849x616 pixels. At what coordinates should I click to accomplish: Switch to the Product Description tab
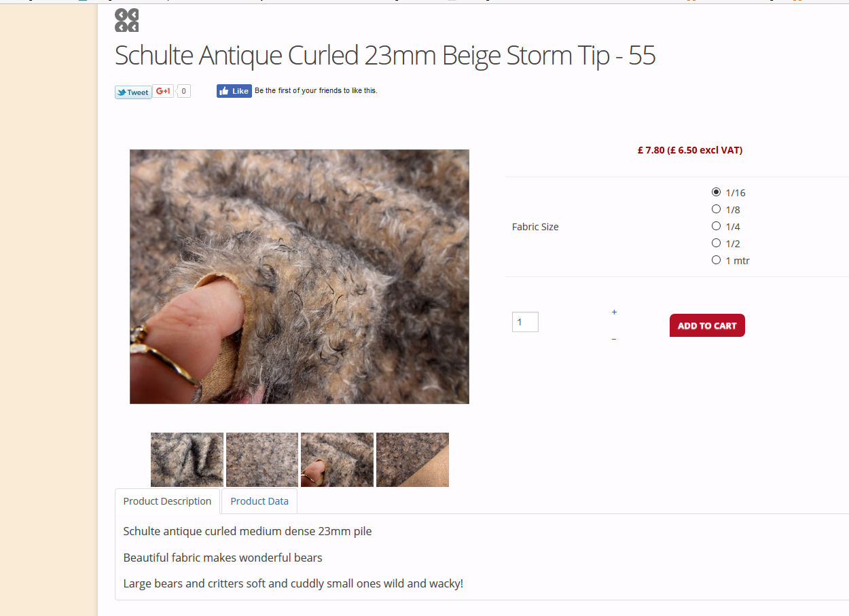[x=167, y=501]
